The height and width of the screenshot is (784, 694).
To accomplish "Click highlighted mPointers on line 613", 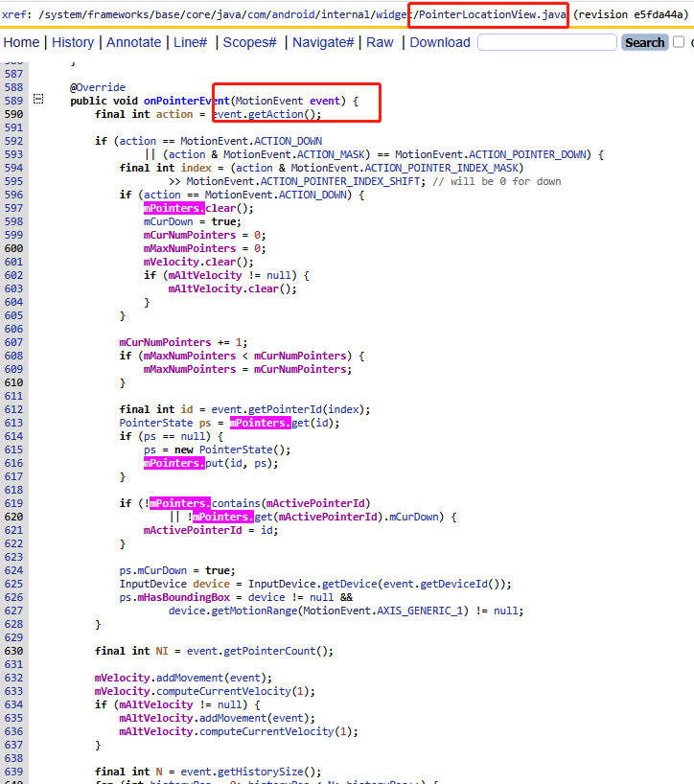I will (x=260, y=423).
